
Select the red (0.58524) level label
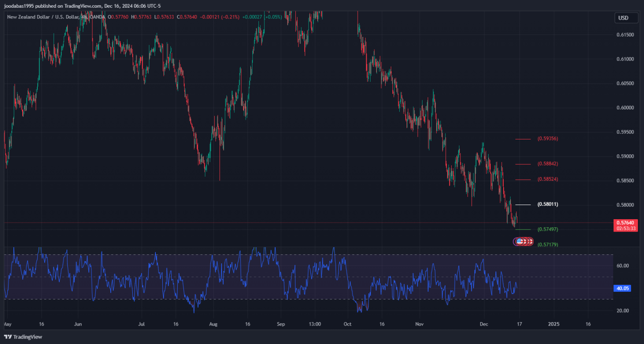pyautogui.click(x=548, y=179)
